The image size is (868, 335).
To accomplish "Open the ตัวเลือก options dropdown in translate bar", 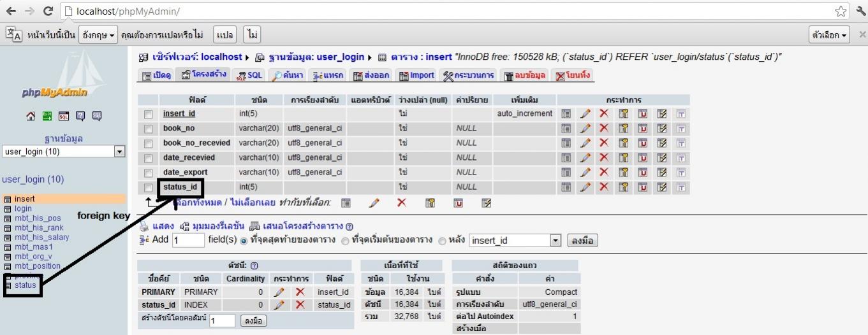I will pos(829,34).
